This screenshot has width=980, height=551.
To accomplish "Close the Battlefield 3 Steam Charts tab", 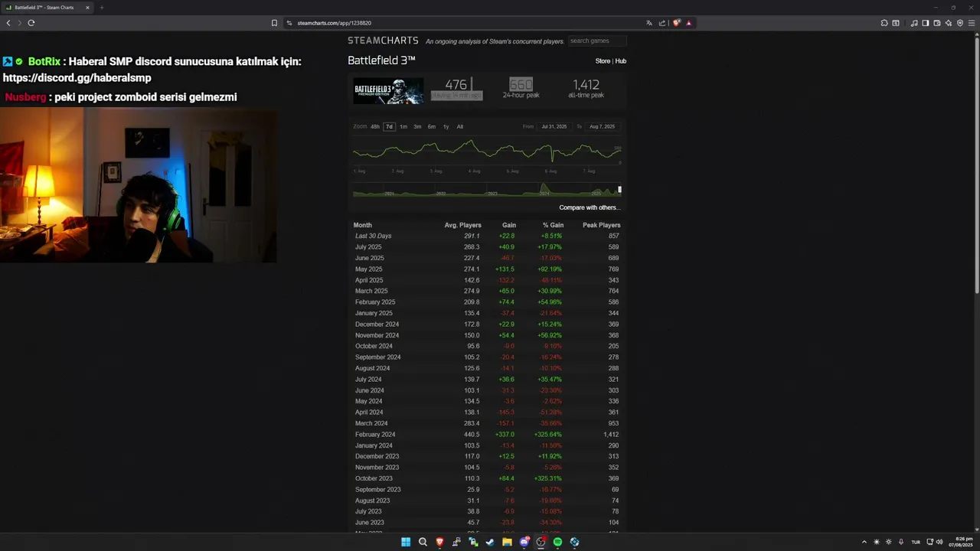I will (87, 8).
